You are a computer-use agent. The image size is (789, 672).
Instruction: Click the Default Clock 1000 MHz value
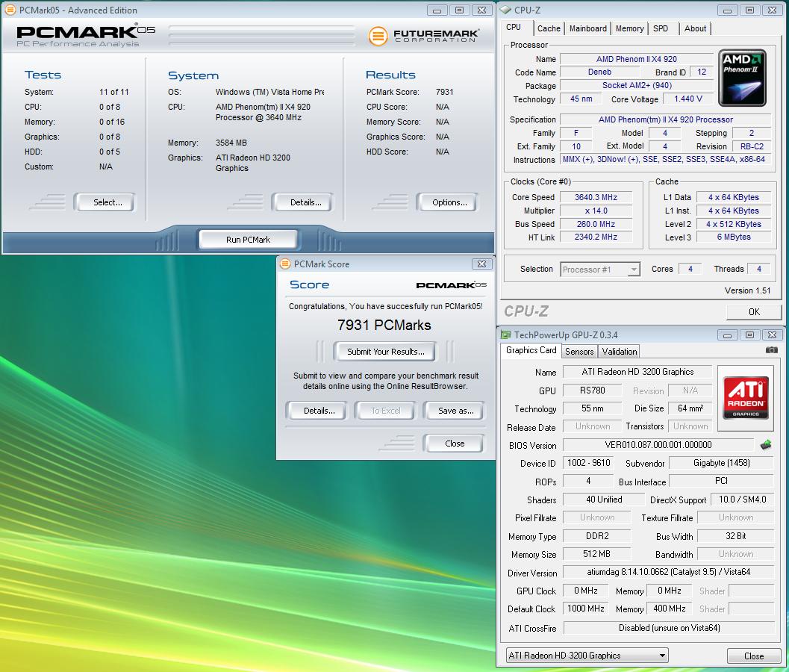tap(586, 609)
